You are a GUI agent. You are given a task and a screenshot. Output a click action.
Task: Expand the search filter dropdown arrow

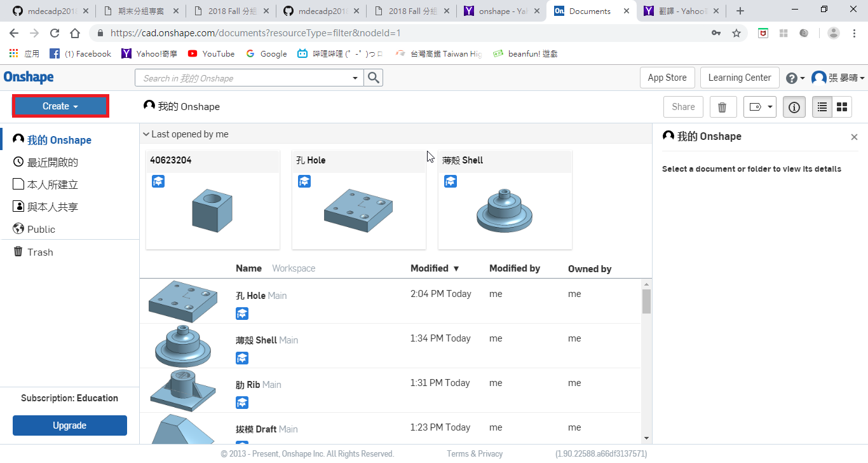pyautogui.click(x=355, y=78)
